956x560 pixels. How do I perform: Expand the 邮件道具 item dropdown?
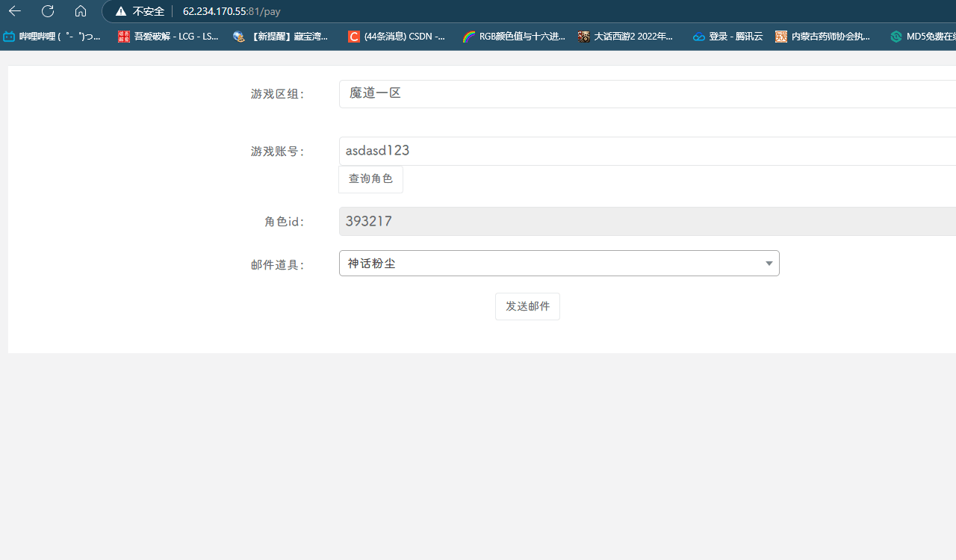click(559, 263)
